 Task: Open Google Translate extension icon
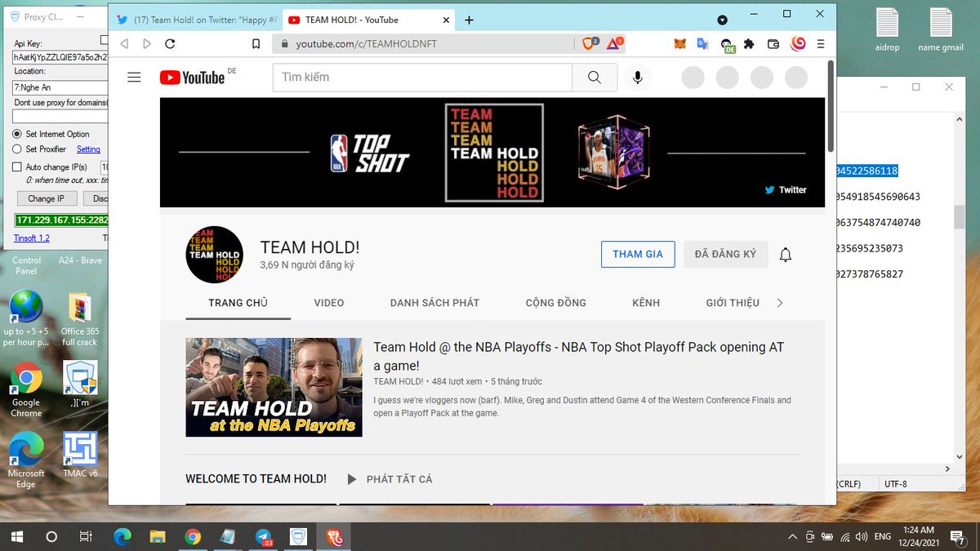pyautogui.click(x=702, y=44)
